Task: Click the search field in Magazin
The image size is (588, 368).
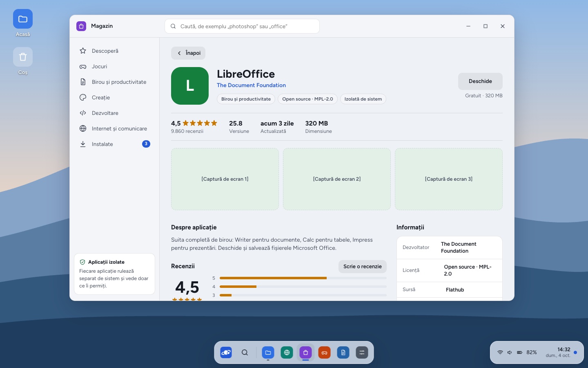Action: pyautogui.click(x=242, y=26)
